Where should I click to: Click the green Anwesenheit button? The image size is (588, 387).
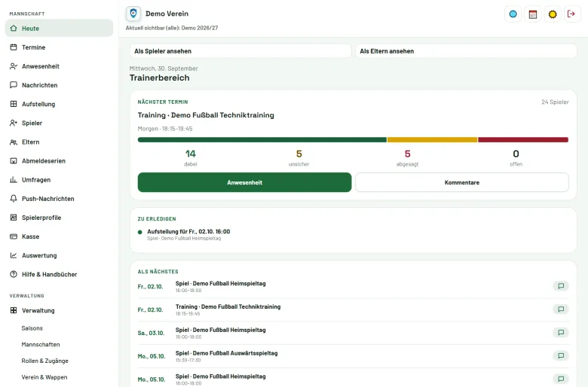point(244,182)
